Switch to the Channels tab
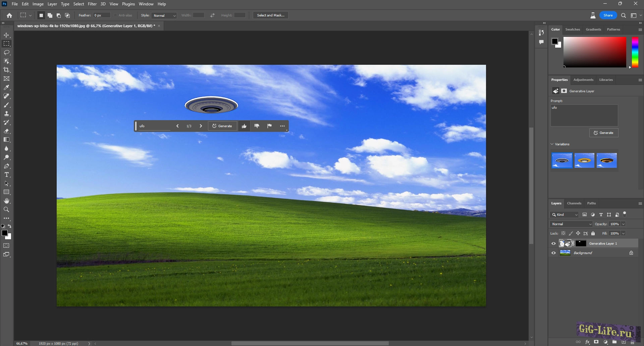 point(574,203)
